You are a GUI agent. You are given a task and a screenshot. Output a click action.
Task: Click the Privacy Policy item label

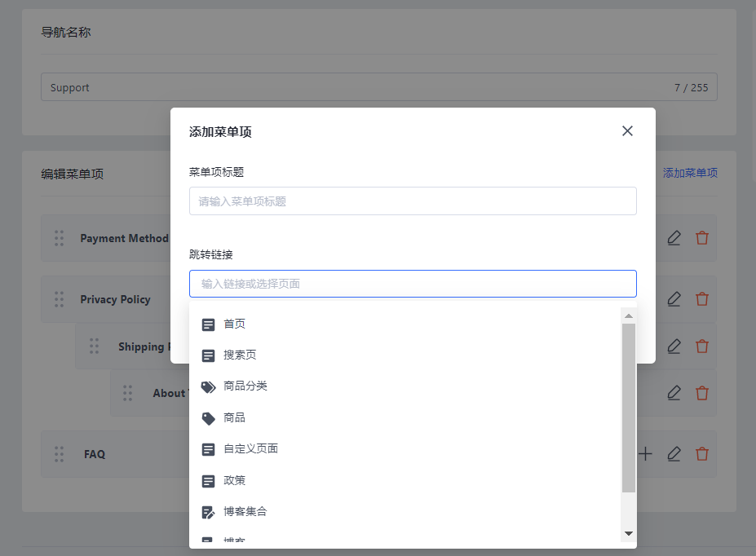click(x=115, y=299)
